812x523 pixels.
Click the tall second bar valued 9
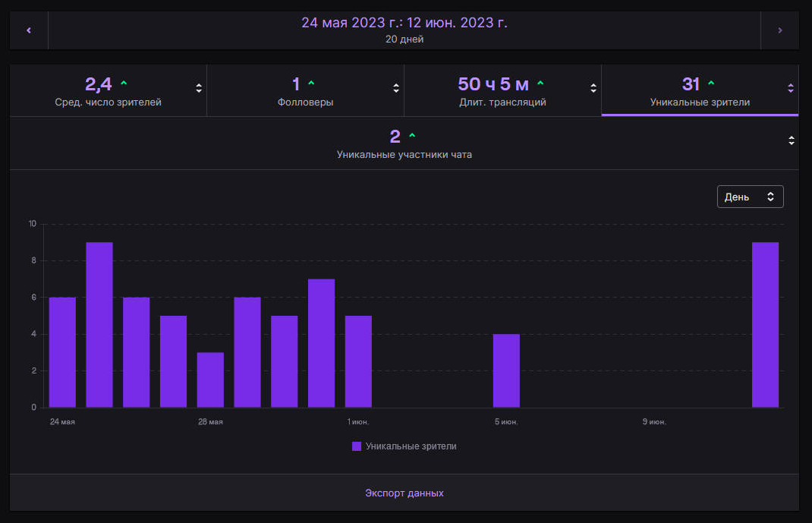pos(99,325)
